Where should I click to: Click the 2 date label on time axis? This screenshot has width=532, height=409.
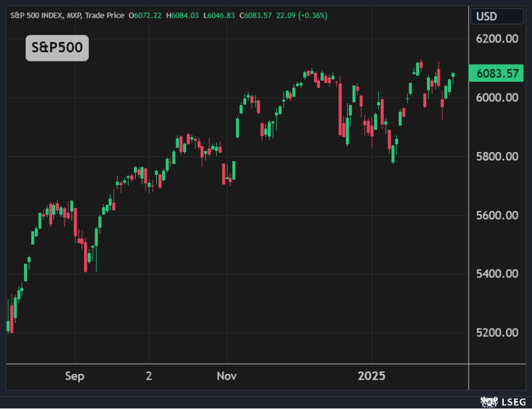[149, 376]
